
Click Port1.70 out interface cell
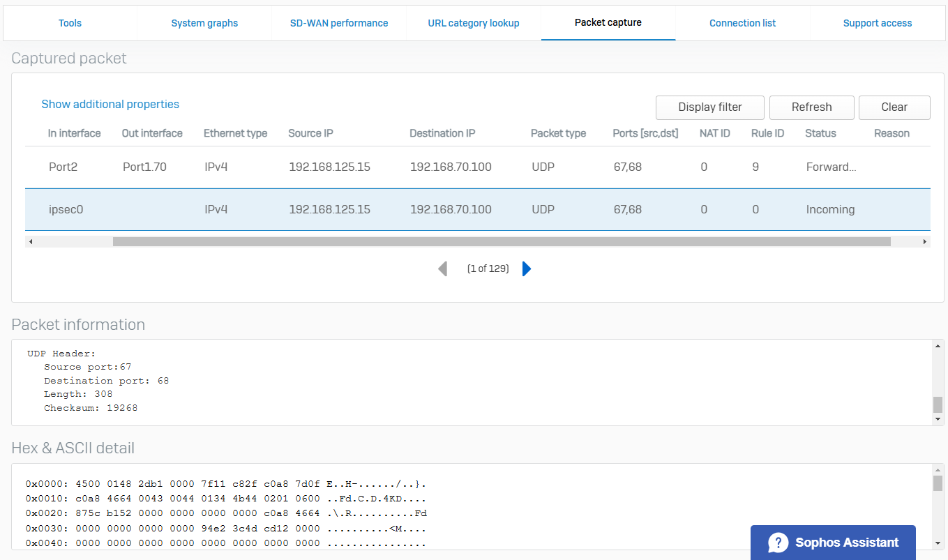coord(144,167)
